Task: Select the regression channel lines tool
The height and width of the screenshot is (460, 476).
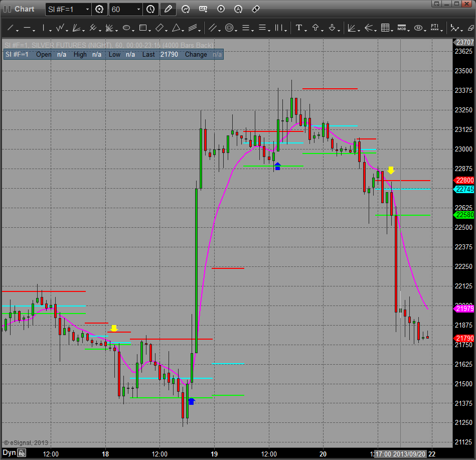Action: click(193, 28)
